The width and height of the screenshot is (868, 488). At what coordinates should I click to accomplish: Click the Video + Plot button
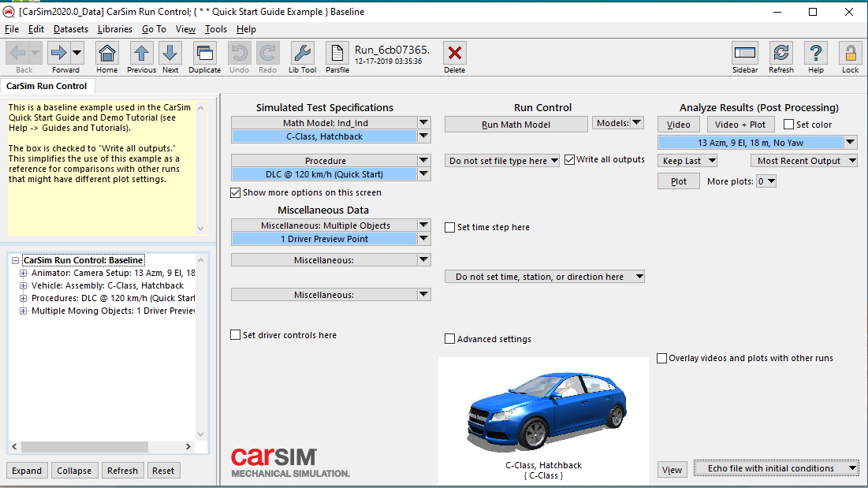click(740, 125)
